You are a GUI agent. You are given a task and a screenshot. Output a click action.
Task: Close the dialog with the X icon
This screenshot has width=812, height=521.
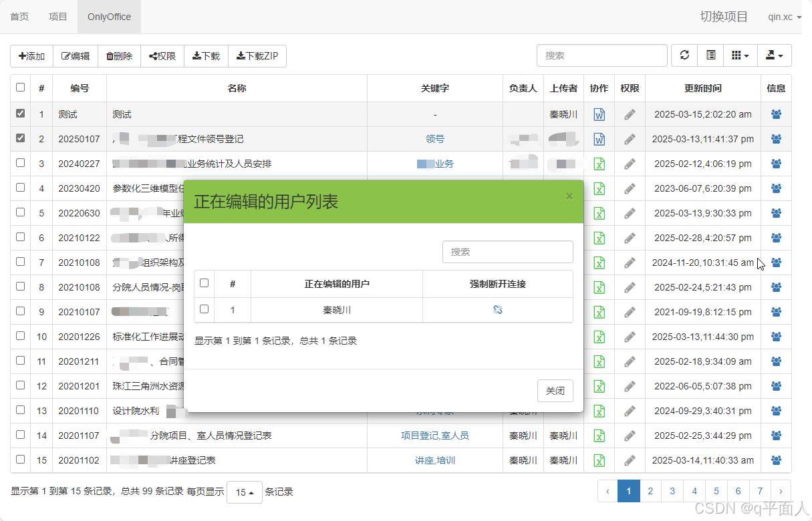569,196
